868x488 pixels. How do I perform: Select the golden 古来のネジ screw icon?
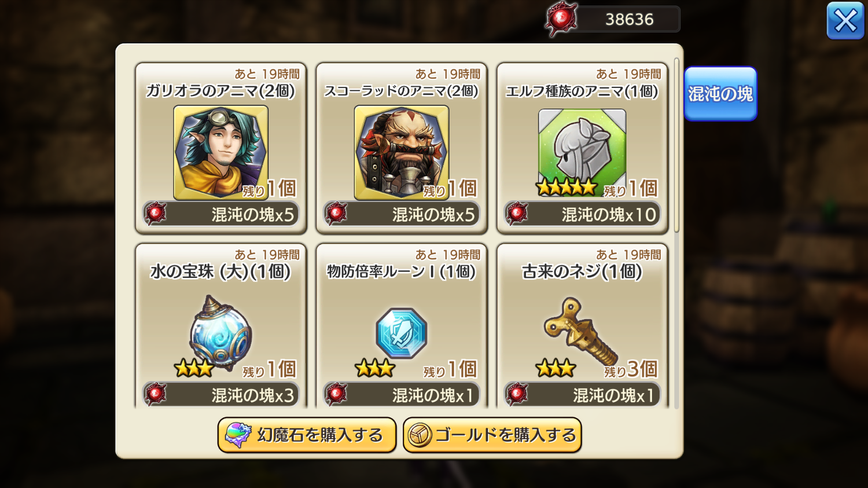[580, 331]
